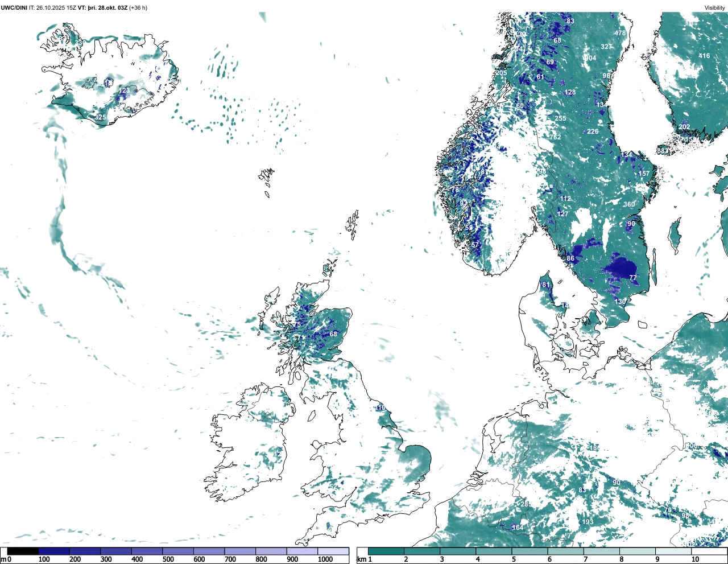Image resolution: width=728 pixels, height=564 pixels.
Task: Click the 1–2 km dark teal legend swatch
Action: tap(386, 551)
